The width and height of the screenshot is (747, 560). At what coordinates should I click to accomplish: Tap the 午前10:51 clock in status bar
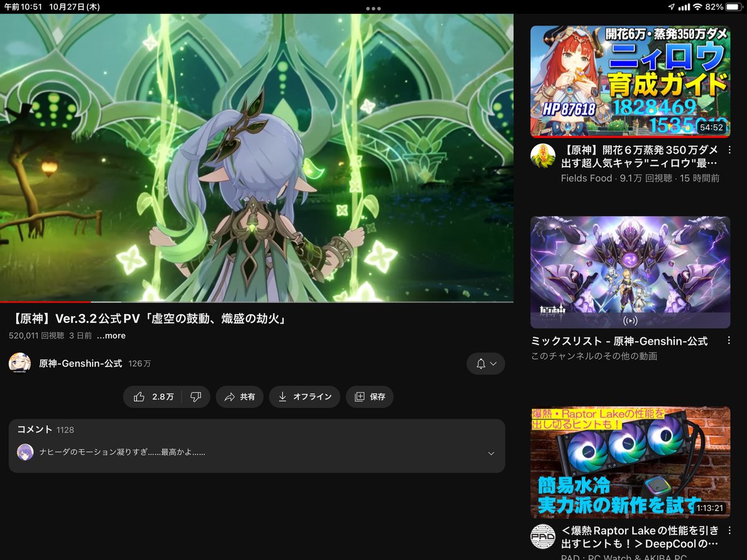point(22,7)
